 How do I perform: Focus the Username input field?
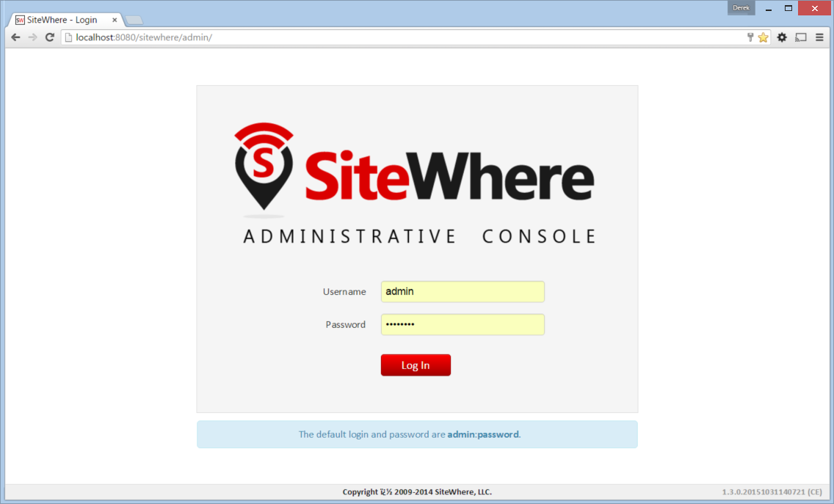tap(463, 291)
